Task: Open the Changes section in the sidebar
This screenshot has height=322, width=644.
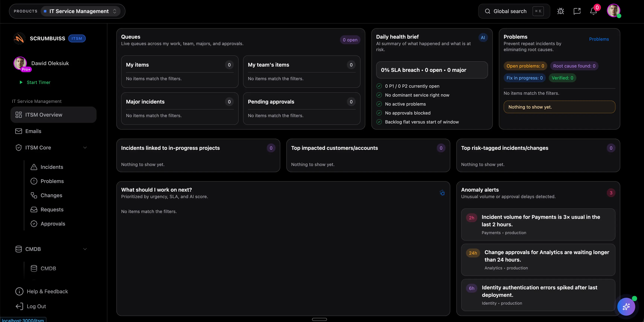Action: (51, 195)
